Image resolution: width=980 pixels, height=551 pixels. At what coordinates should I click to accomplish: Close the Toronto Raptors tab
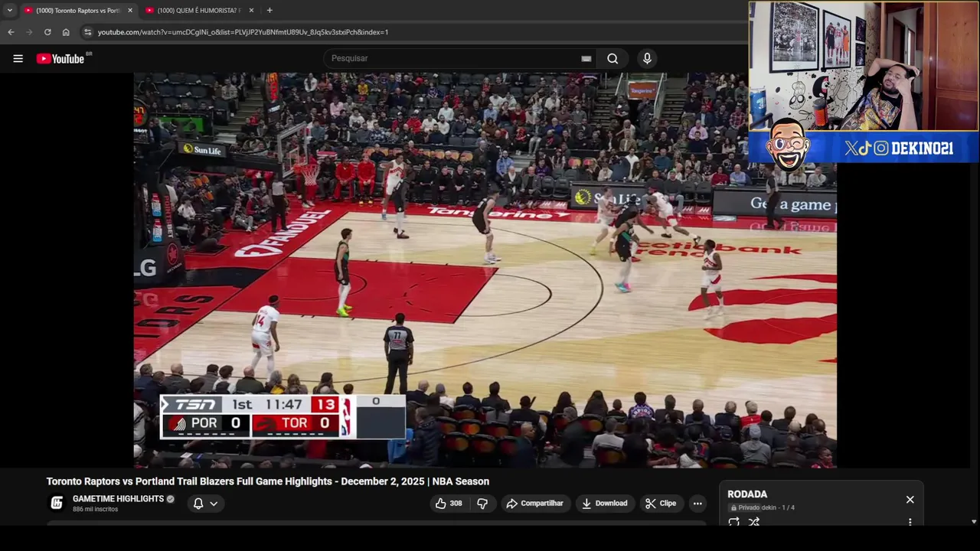[x=129, y=10]
